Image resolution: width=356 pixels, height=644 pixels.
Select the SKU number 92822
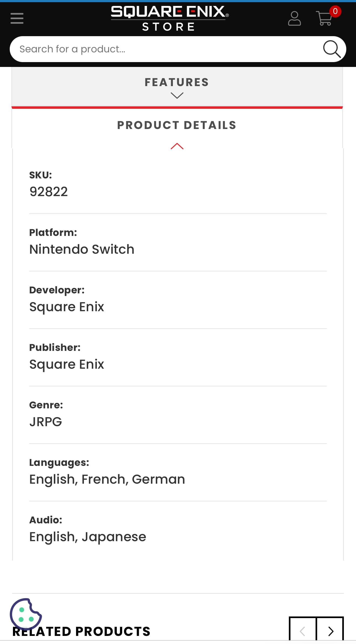(49, 192)
